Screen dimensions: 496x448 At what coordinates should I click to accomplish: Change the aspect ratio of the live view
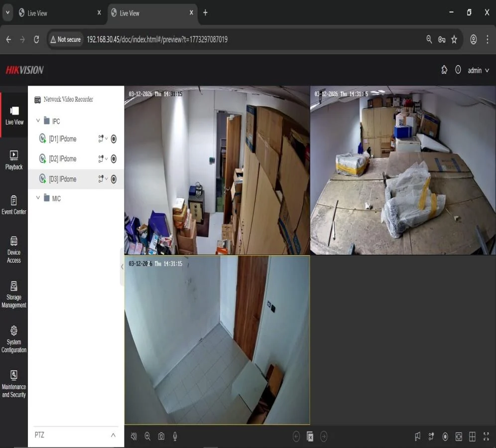point(459,437)
